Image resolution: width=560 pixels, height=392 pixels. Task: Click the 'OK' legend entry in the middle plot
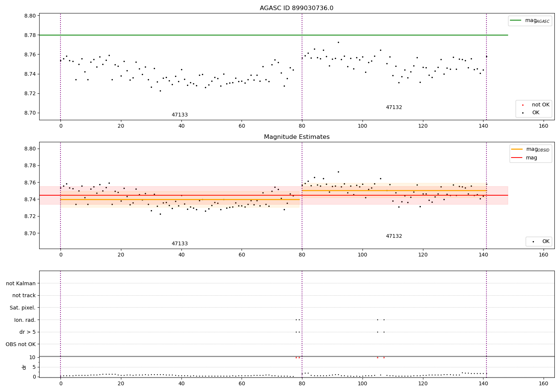[539, 242]
